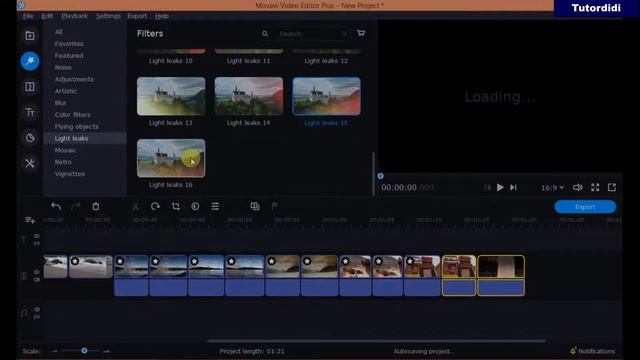Image resolution: width=640 pixels, height=360 pixels.
Task: Open More tools wrench icon
Action: click(x=30, y=164)
